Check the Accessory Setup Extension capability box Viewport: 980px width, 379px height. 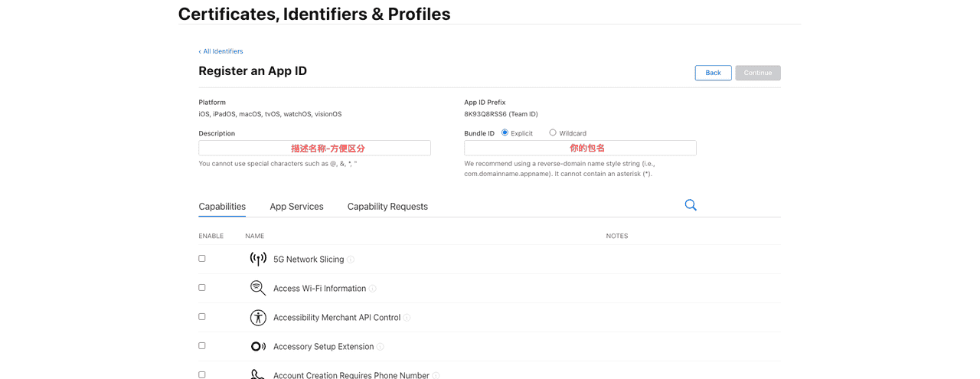pyautogui.click(x=202, y=346)
